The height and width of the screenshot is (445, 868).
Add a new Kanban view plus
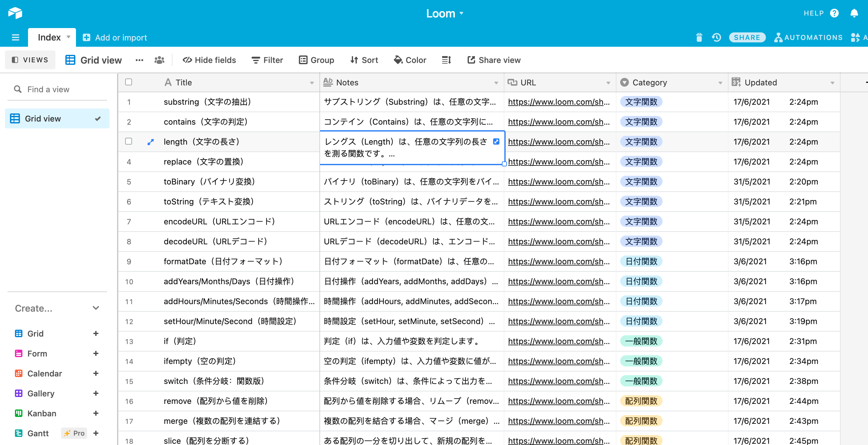[x=96, y=413]
